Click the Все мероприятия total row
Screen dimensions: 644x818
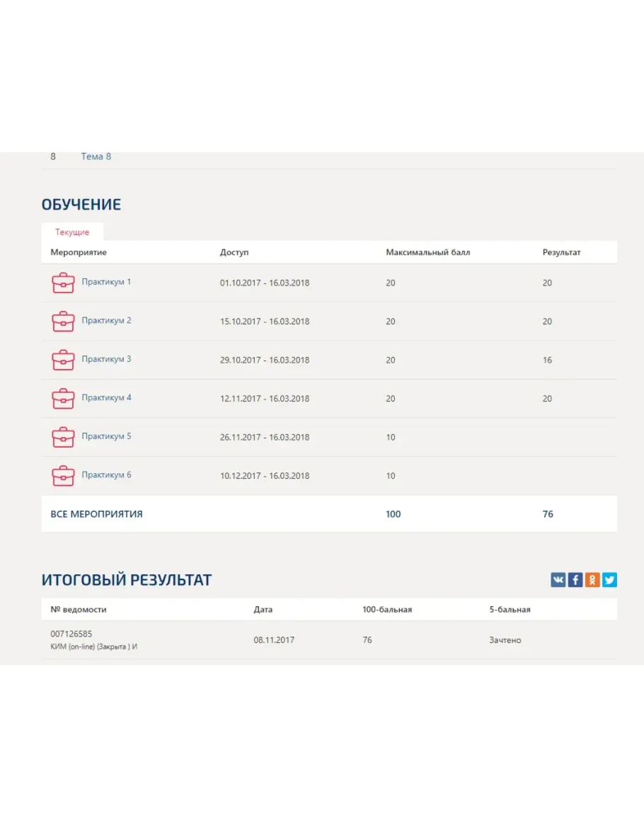coord(96,514)
